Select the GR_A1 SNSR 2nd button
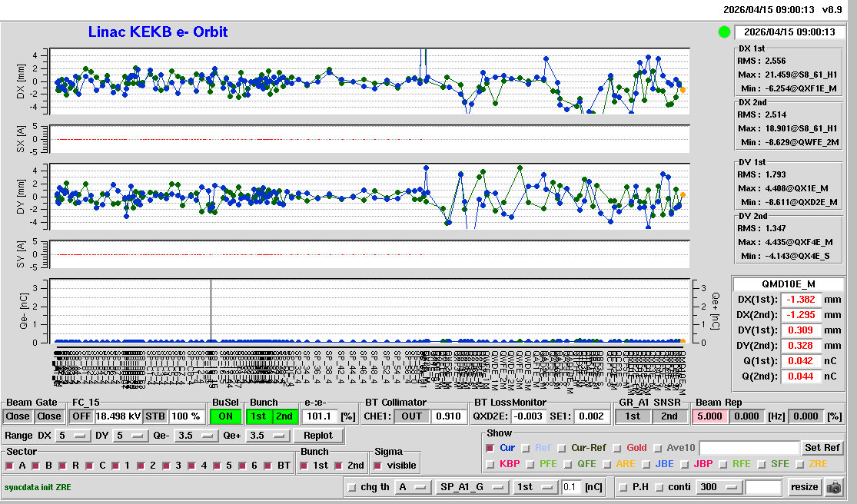 669,416
